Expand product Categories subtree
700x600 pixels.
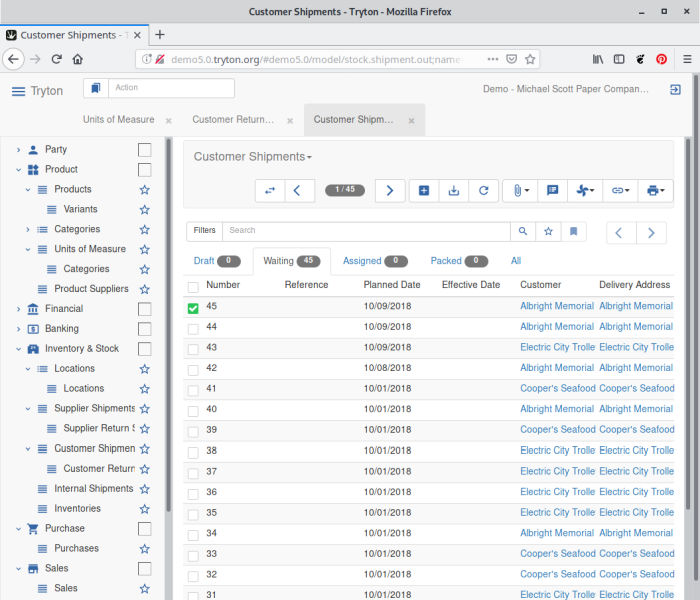point(28,229)
